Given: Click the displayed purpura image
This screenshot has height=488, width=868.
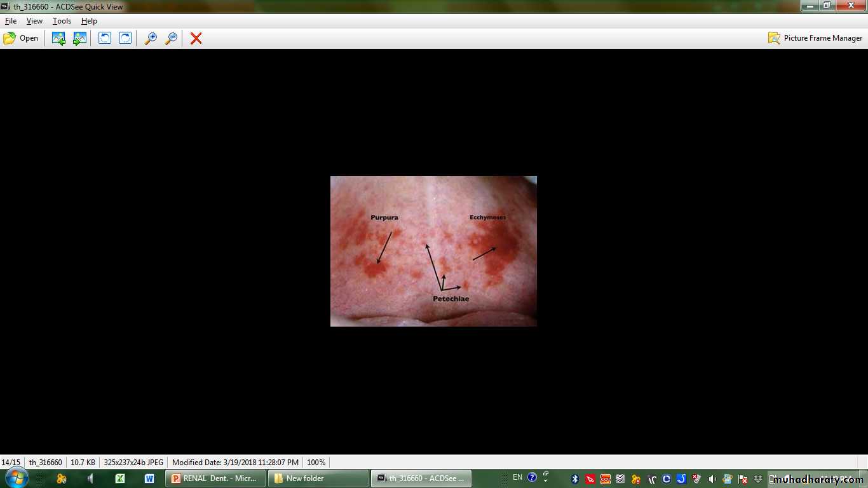Looking at the screenshot, I should [433, 251].
